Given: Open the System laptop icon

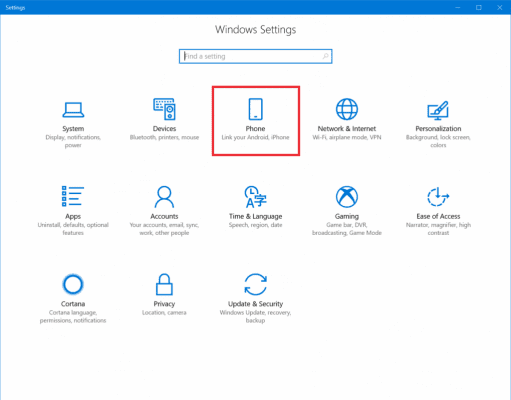Looking at the screenshot, I should (73, 110).
